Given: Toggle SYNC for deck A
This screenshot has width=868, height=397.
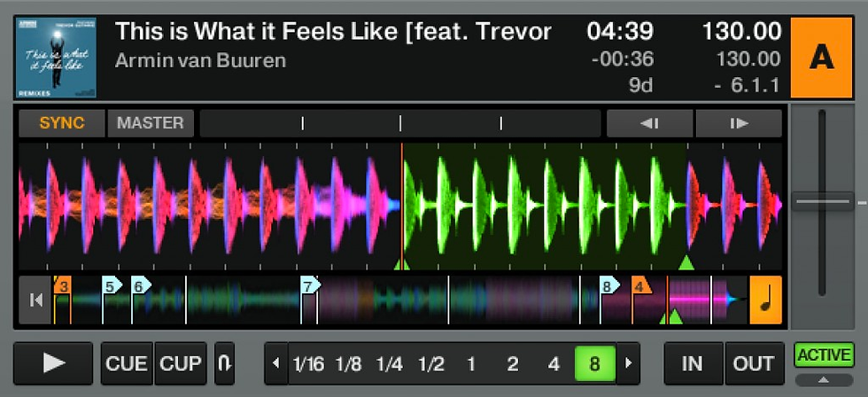Looking at the screenshot, I should 62,123.
